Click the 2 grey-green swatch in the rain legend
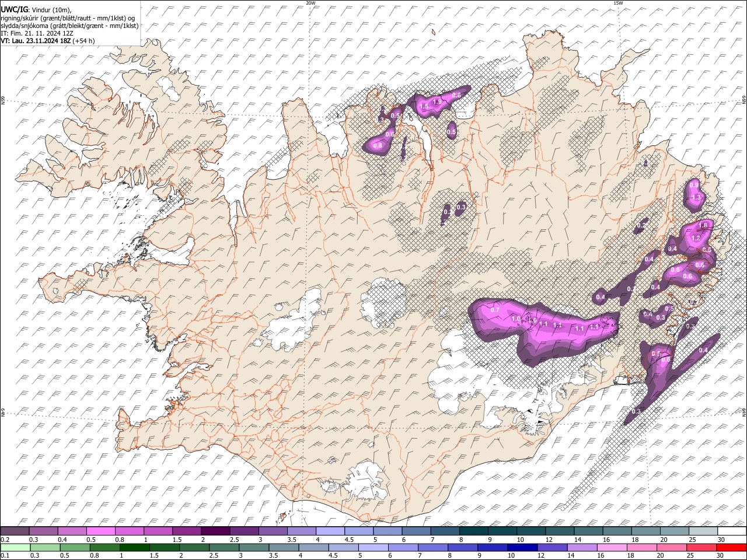The width and height of the screenshot is (747, 560). coord(195,547)
